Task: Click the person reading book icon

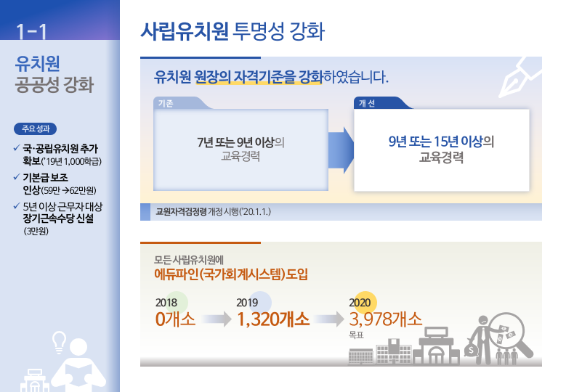Action: [x=78, y=364]
